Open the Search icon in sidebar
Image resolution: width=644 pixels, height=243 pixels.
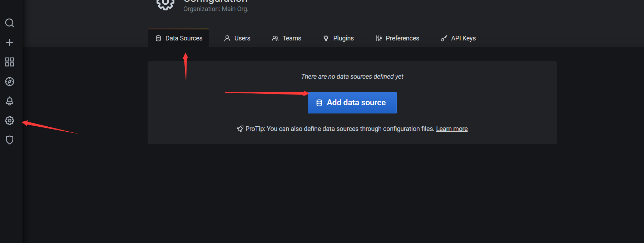point(10,23)
